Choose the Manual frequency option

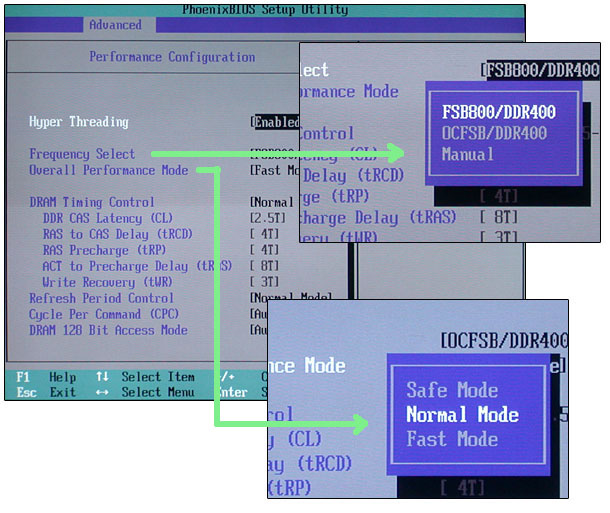pyautogui.click(x=468, y=154)
